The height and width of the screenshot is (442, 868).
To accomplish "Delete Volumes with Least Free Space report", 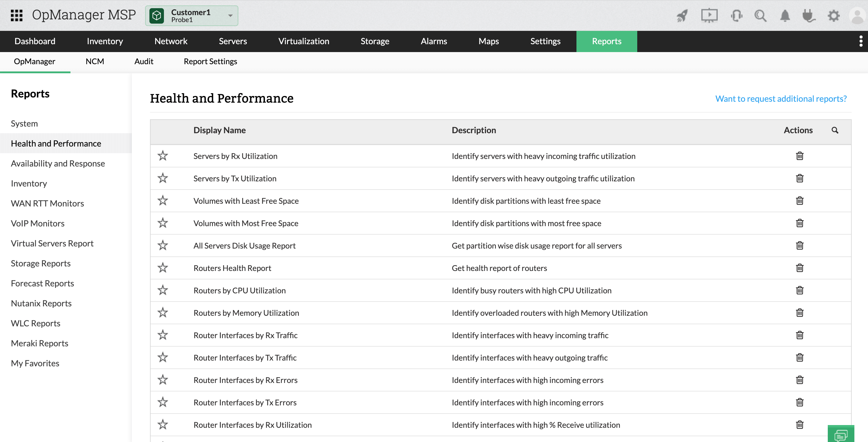I will coord(800,201).
